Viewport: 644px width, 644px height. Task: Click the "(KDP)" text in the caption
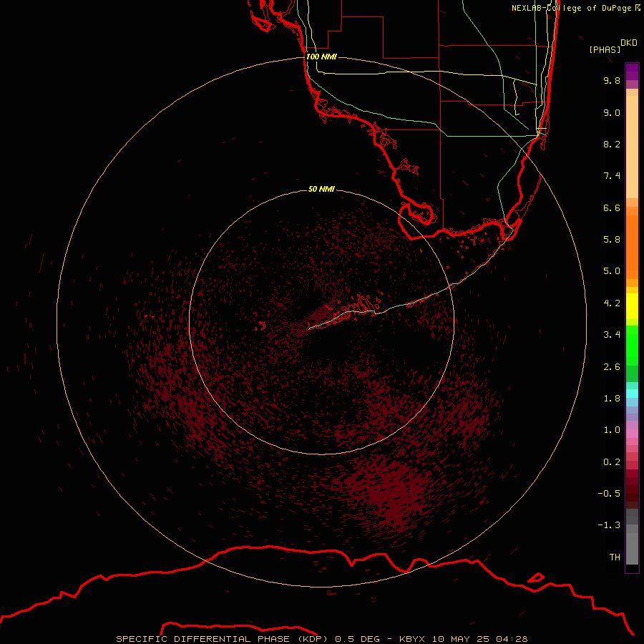[x=313, y=639]
